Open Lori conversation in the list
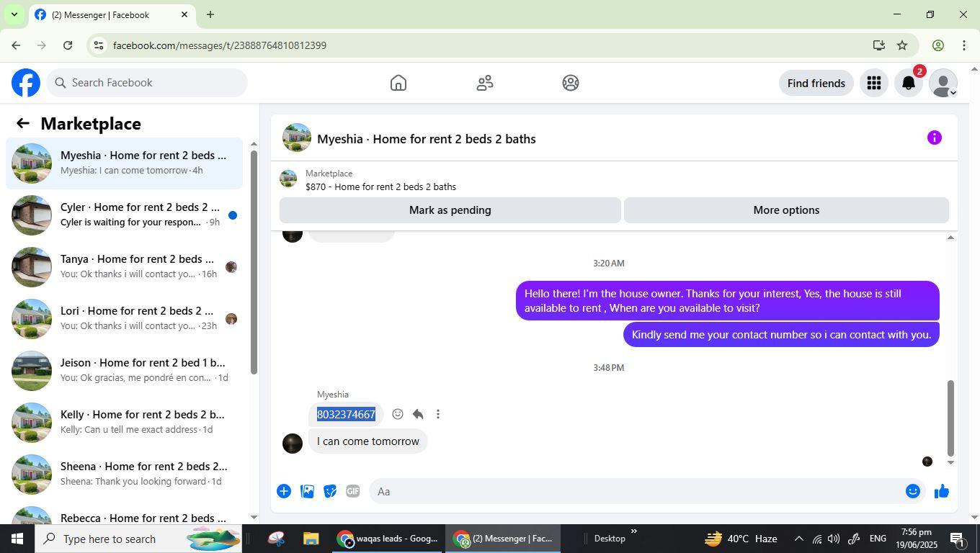The height and width of the screenshot is (553, 980). (124, 319)
